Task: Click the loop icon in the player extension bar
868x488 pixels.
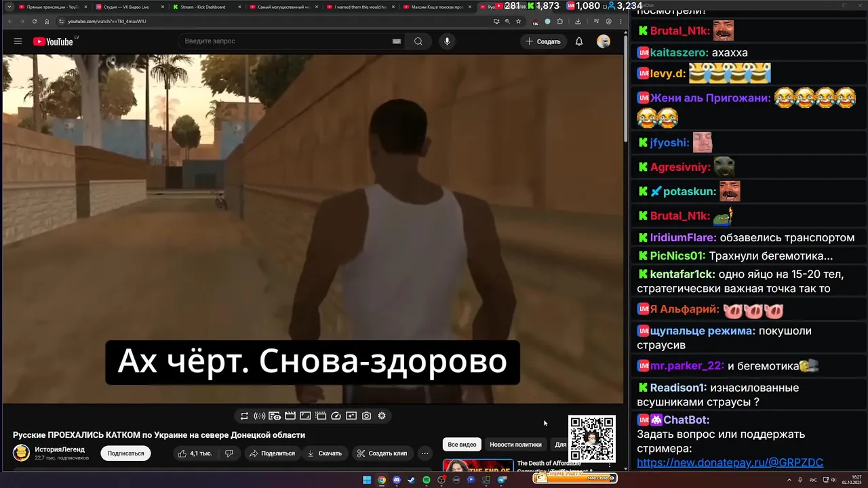Action: coord(244,416)
